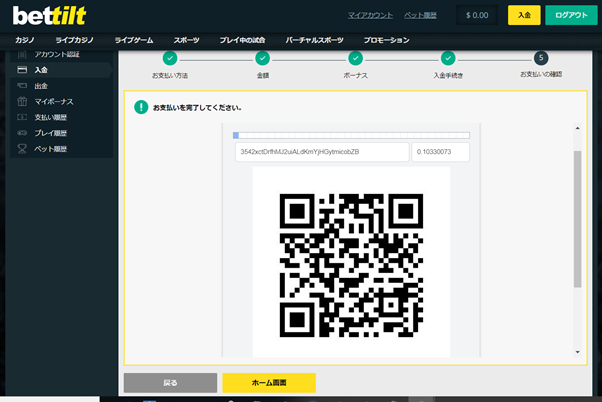Click the ボーナス step checkmark
The height and width of the screenshot is (402, 602).
pos(356,58)
